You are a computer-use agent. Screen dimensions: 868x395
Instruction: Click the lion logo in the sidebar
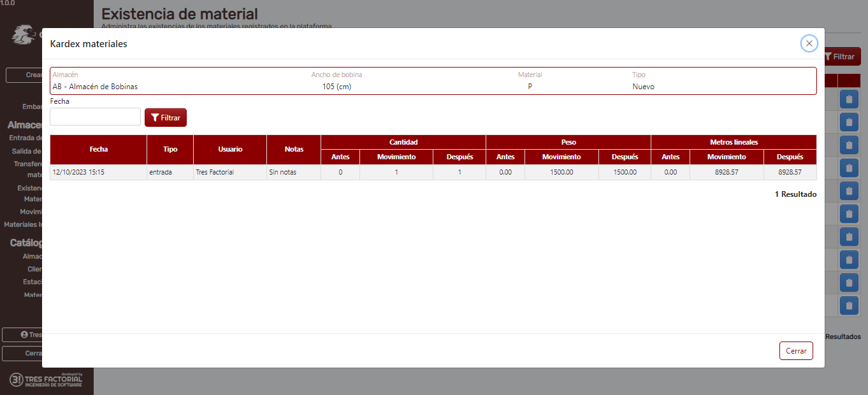pyautogui.click(x=22, y=34)
